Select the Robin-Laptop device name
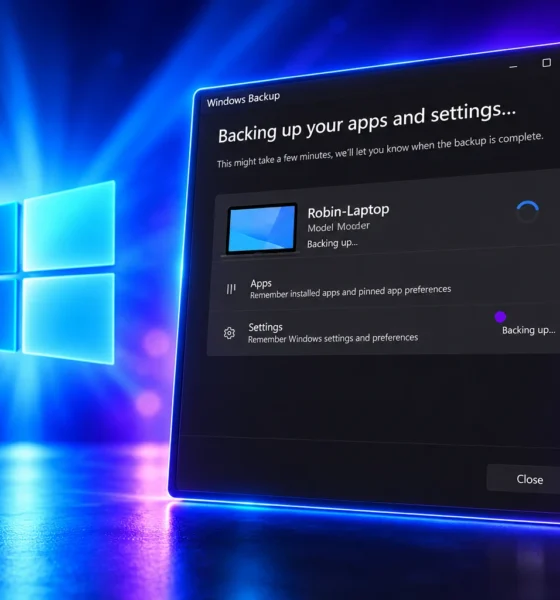Viewport: 560px width, 600px height. (348, 211)
